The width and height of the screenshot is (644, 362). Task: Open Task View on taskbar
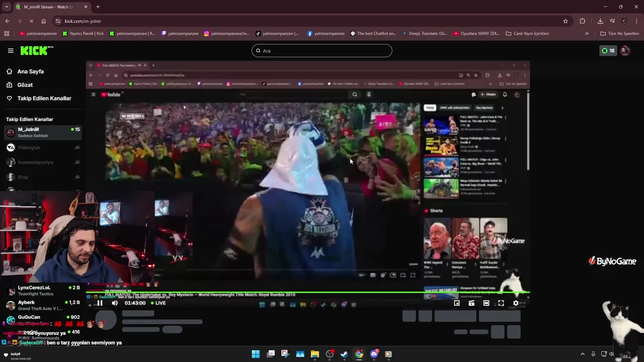[x=271, y=354]
